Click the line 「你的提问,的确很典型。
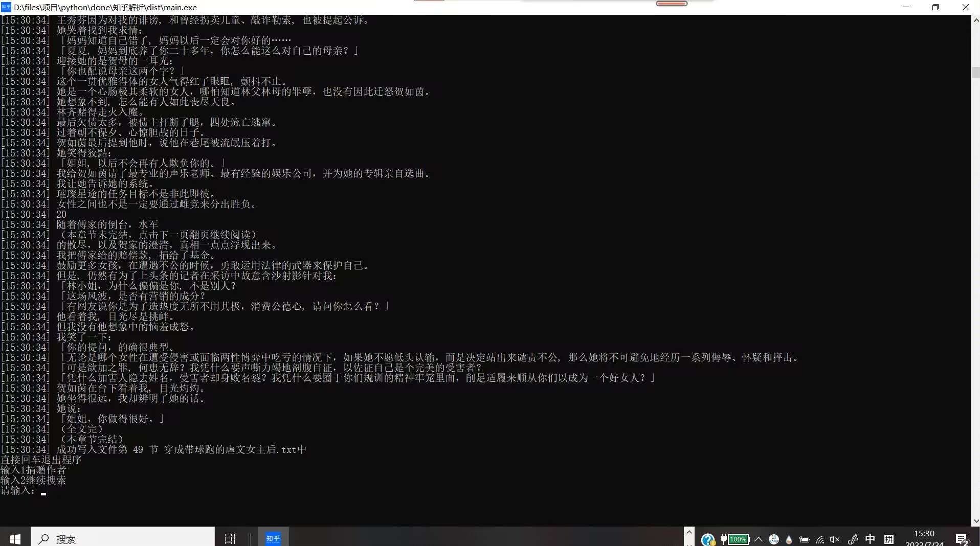The image size is (980, 546). pyautogui.click(x=88, y=347)
